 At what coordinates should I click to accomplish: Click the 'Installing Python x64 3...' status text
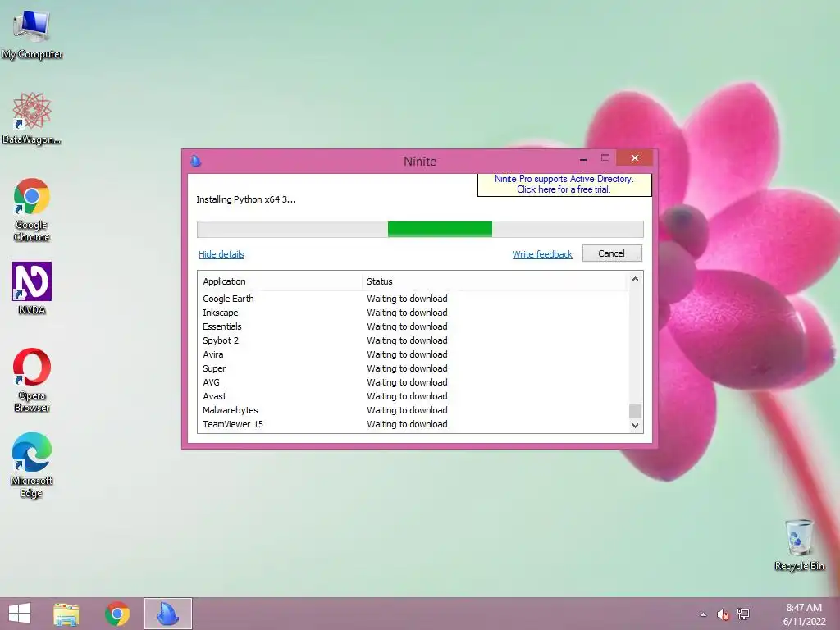(x=246, y=199)
